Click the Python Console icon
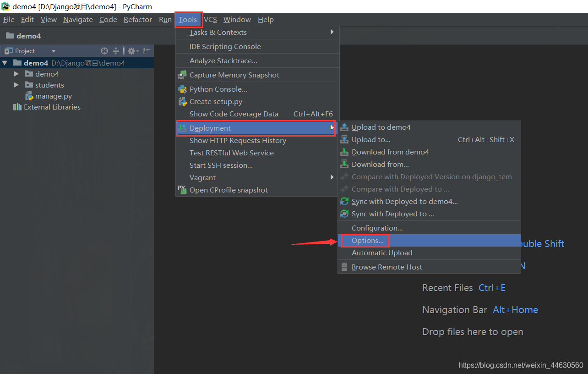The image size is (588, 374). 182,89
